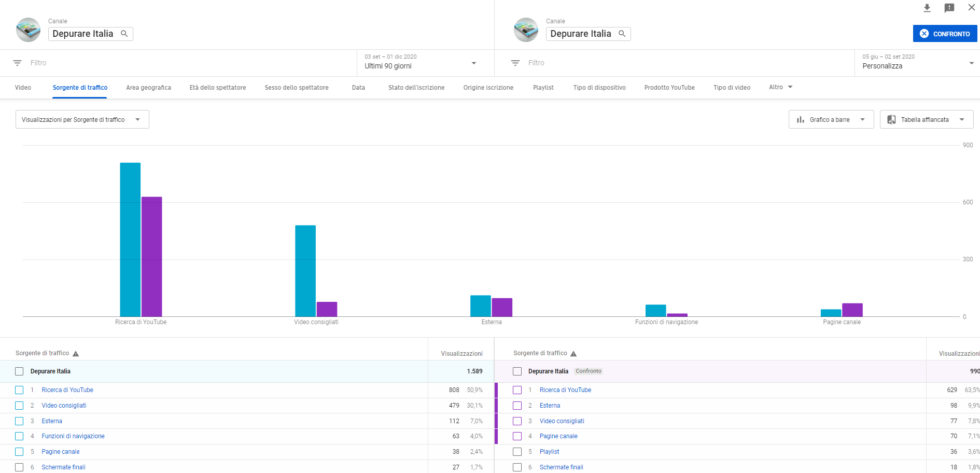Toggle left Esterna row checkbox
This screenshot has width=980, height=473.
click(x=19, y=421)
